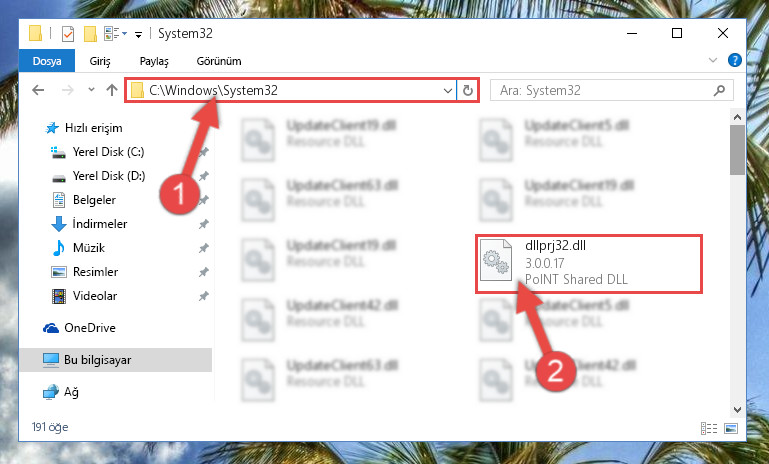Image resolution: width=769 pixels, height=464 pixels.
Task: Switch to the Görünüm tab
Action: point(219,61)
